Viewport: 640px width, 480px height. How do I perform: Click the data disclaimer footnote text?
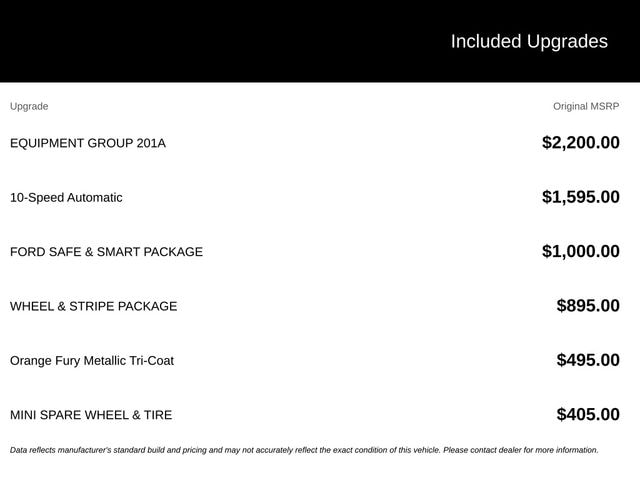point(304,450)
